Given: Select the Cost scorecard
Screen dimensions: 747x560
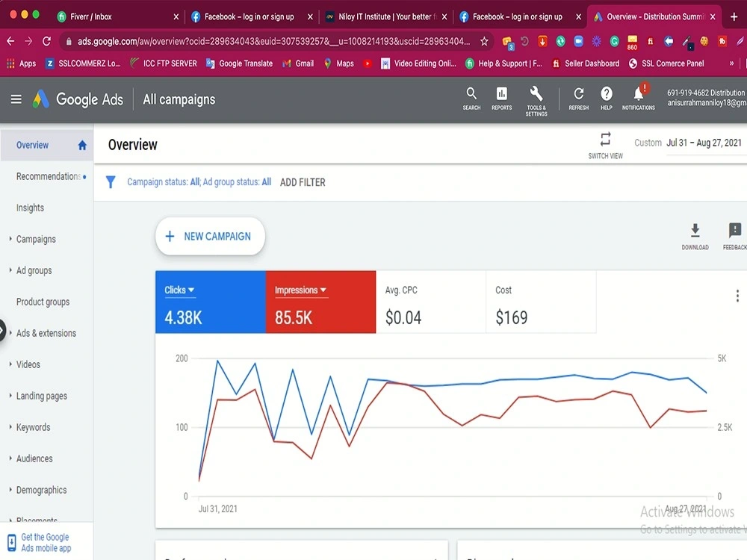Looking at the screenshot, I should [x=541, y=302].
